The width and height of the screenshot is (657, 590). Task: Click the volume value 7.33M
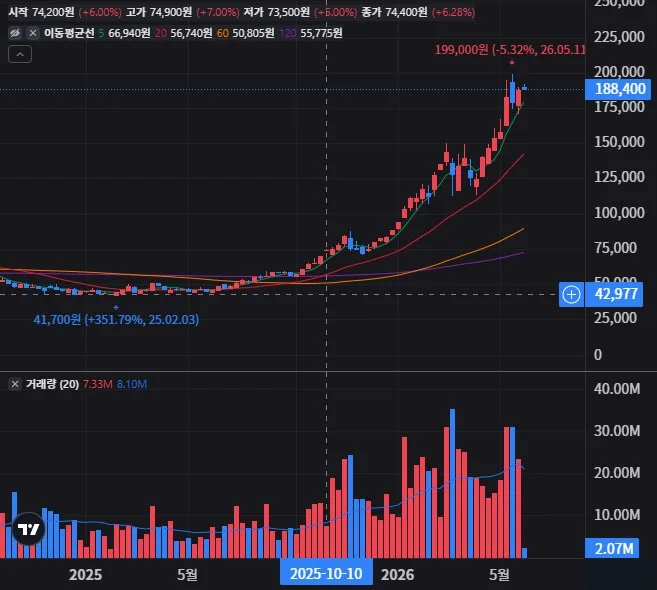click(x=98, y=384)
